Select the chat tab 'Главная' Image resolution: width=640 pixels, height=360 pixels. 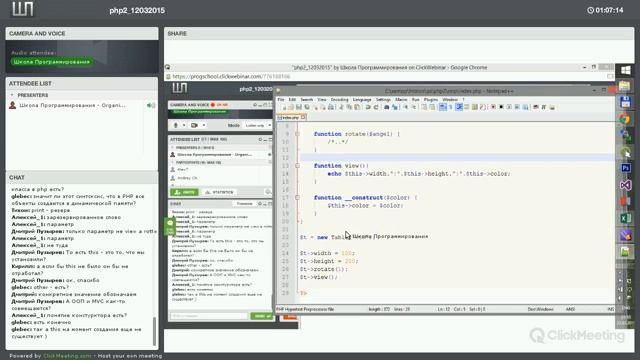tap(244, 204)
